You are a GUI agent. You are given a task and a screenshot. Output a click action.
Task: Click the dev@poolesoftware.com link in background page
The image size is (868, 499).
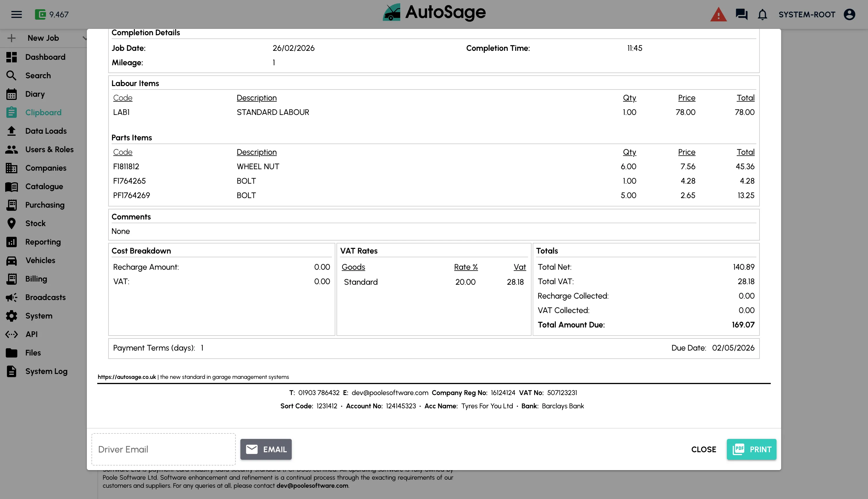click(312, 486)
